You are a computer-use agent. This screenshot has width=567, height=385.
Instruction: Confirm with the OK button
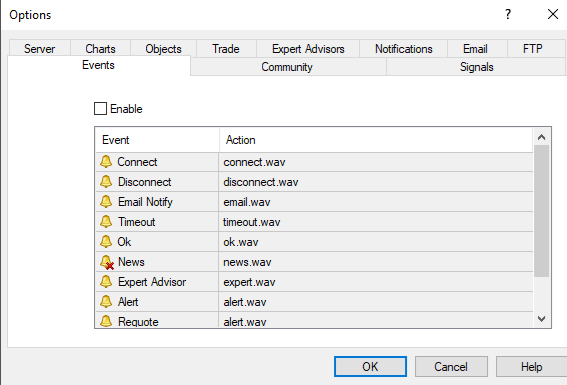370,367
